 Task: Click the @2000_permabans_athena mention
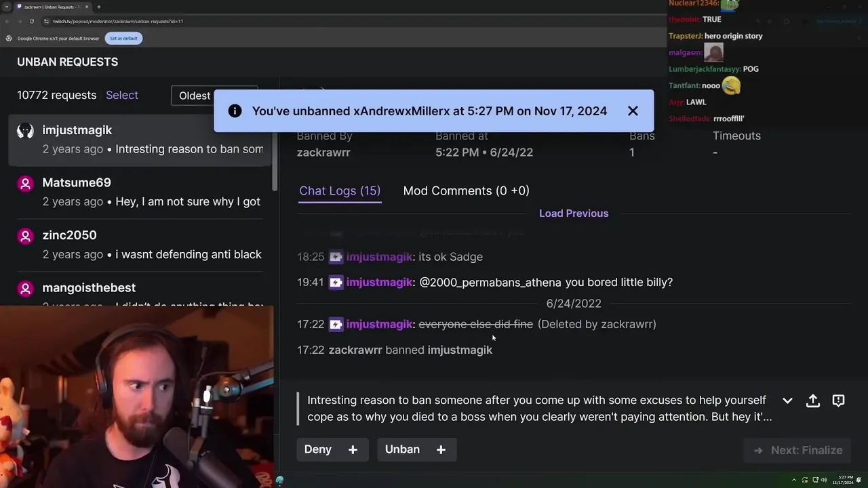[490, 282]
